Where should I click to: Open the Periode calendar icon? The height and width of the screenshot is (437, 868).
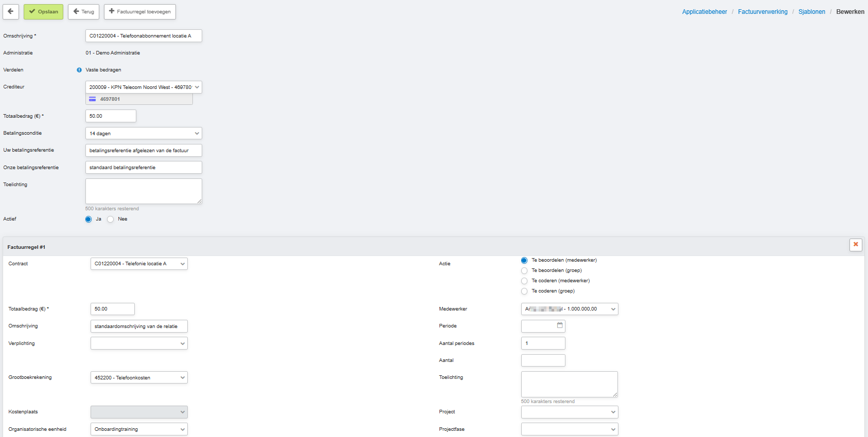pos(560,325)
